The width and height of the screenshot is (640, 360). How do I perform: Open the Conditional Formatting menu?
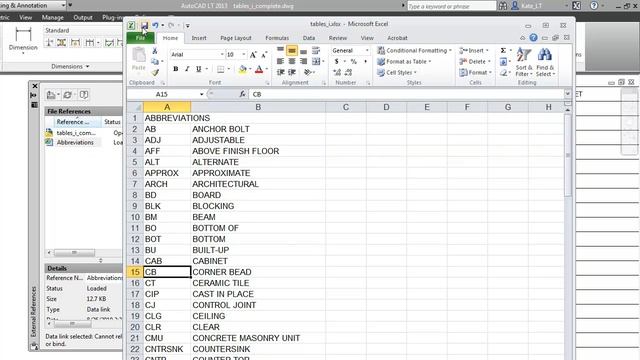click(x=414, y=50)
